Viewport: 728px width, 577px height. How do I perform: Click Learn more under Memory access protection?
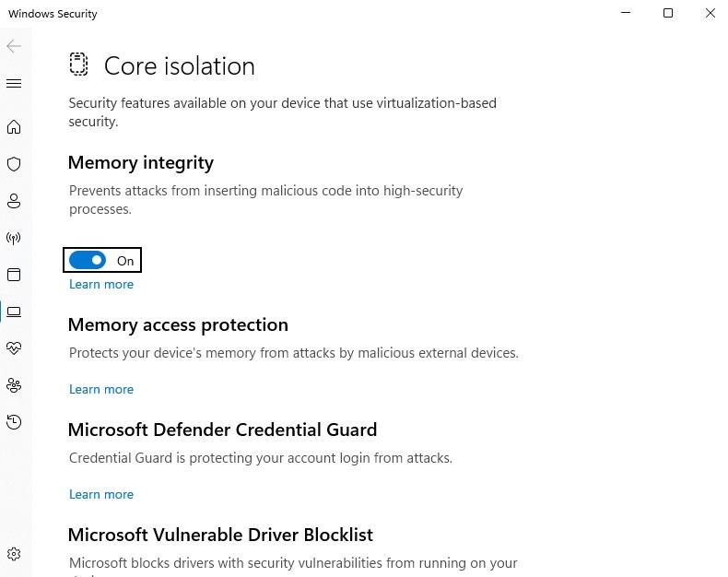[101, 389]
